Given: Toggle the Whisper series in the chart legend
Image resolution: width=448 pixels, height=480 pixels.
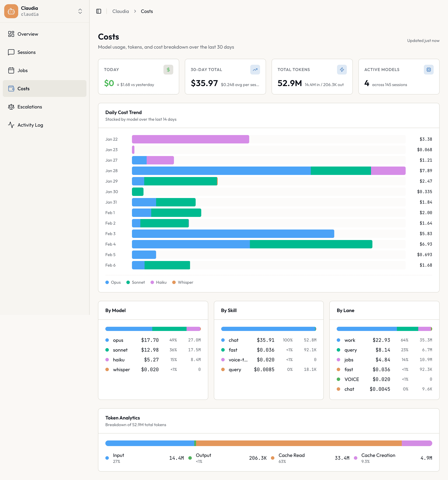Looking at the screenshot, I should click(183, 282).
